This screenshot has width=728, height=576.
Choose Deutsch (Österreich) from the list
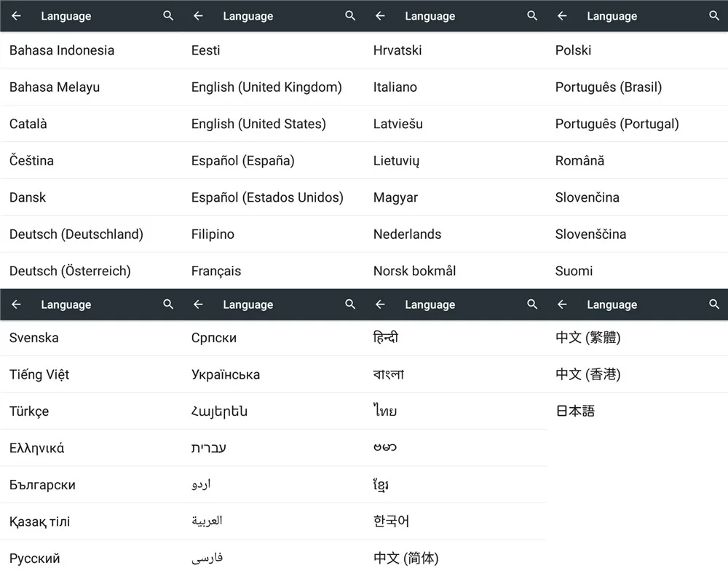coord(70,271)
